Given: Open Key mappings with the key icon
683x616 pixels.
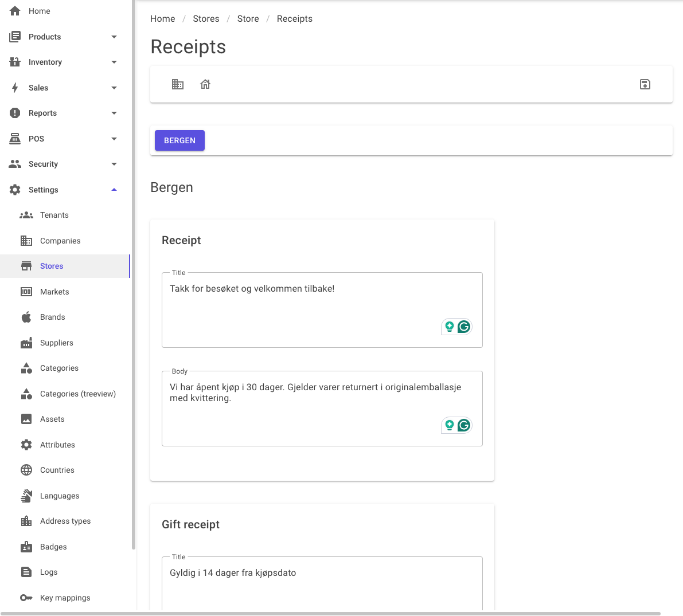Looking at the screenshot, I should [x=65, y=598].
